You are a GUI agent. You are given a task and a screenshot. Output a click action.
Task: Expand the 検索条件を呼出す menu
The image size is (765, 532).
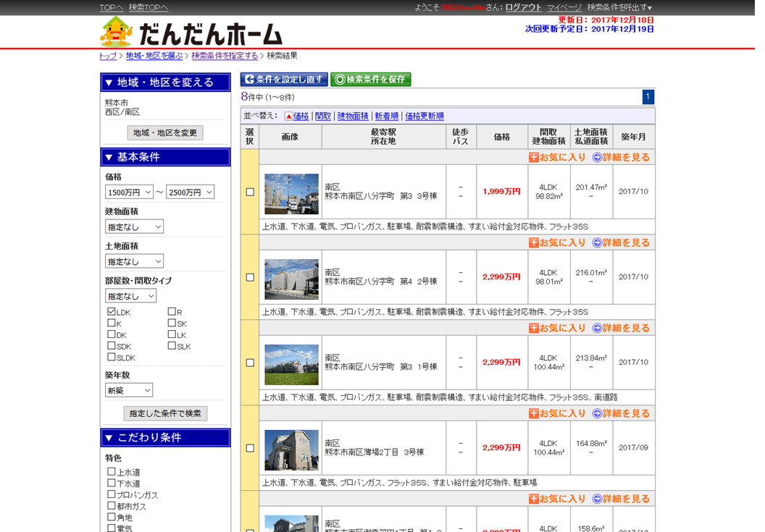619,7
